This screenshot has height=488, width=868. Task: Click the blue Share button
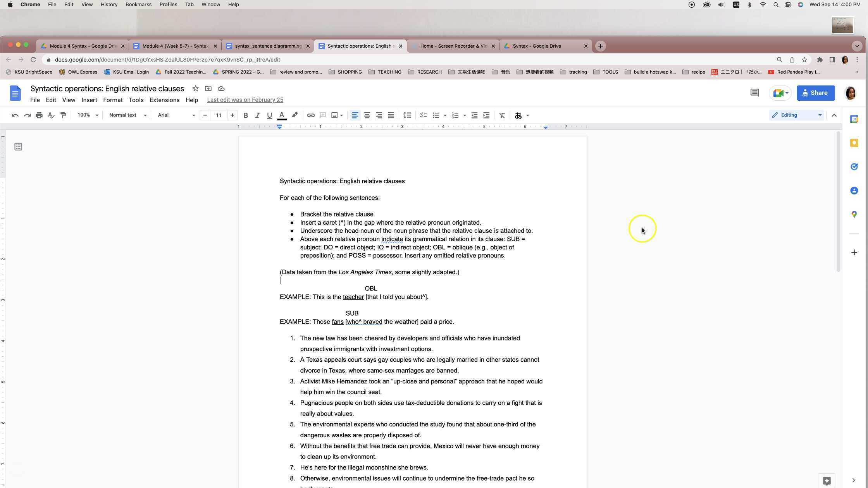(x=815, y=93)
